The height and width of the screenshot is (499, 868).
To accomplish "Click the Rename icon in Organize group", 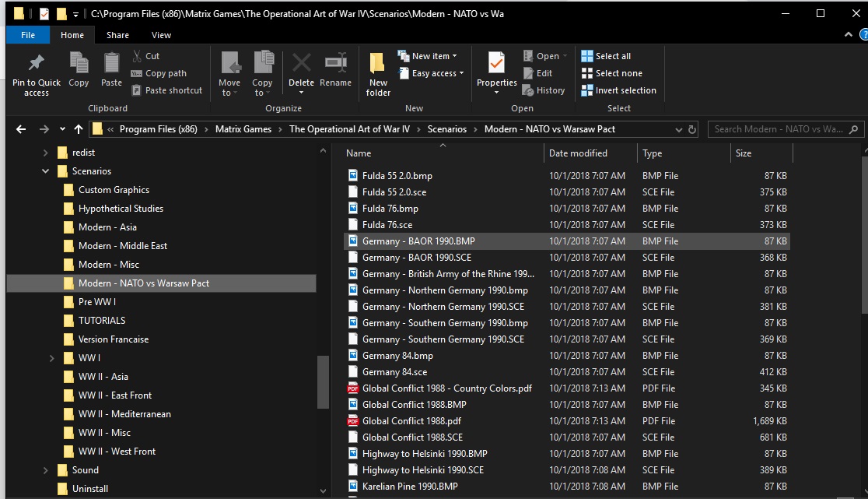I will 335,62.
